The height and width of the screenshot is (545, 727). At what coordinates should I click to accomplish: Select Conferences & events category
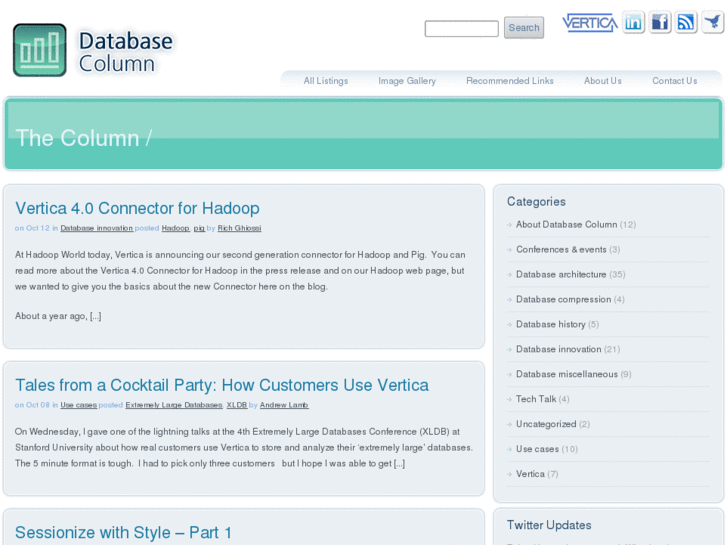coord(561,250)
